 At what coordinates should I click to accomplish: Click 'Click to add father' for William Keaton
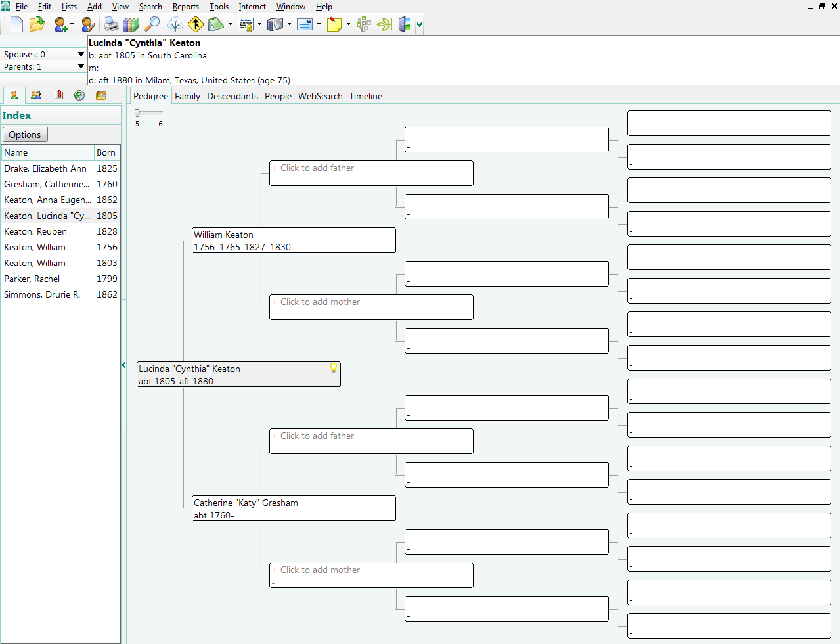coord(371,173)
